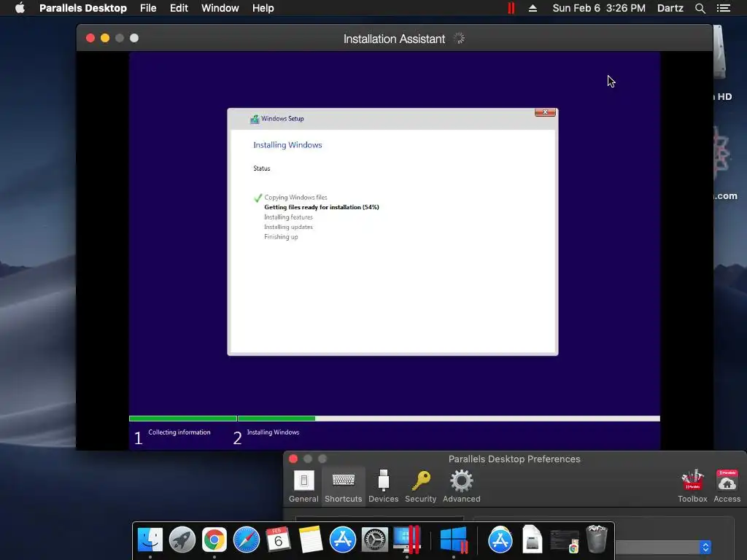Minimize the Installation Assistant window
The width and height of the screenshot is (747, 560).
pos(105,38)
